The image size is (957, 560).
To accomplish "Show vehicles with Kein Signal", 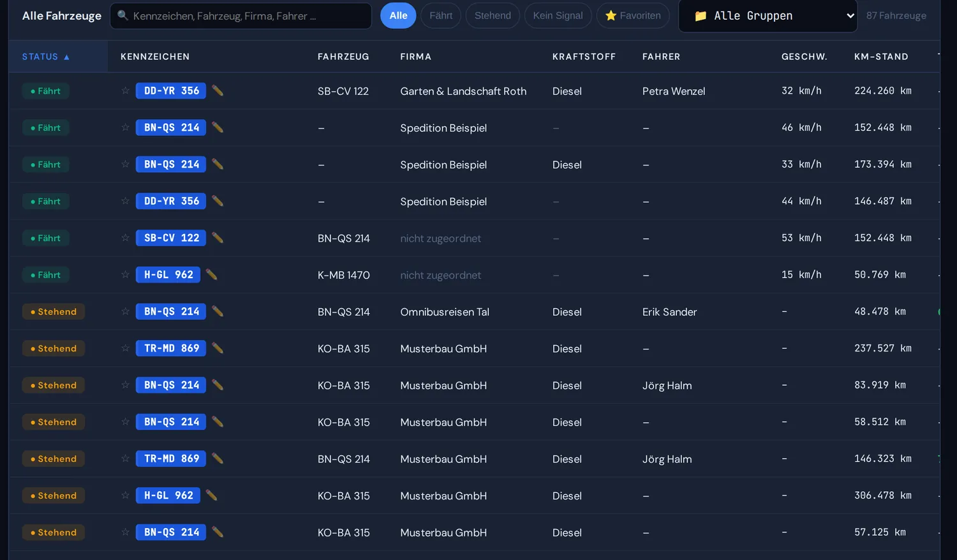I will (x=558, y=15).
